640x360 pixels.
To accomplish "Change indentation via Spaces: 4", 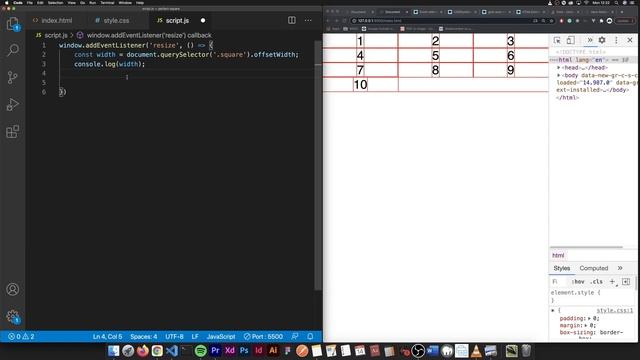I will pyautogui.click(x=144, y=336).
